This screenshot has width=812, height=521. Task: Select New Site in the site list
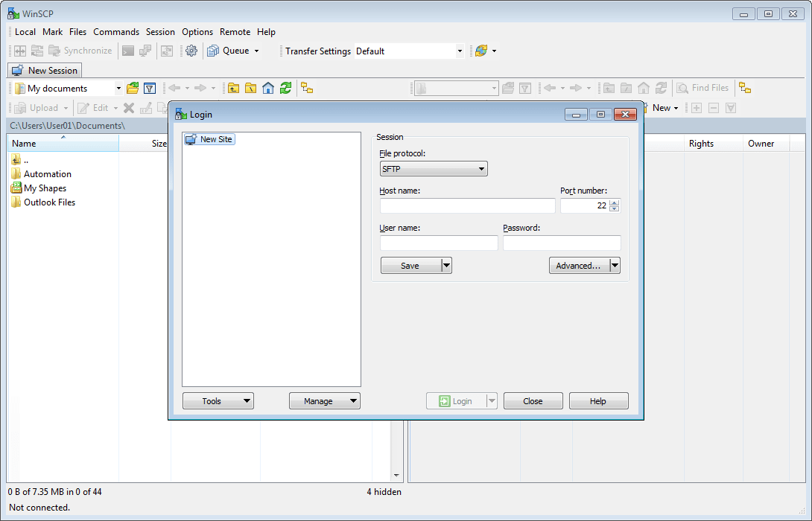210,139
